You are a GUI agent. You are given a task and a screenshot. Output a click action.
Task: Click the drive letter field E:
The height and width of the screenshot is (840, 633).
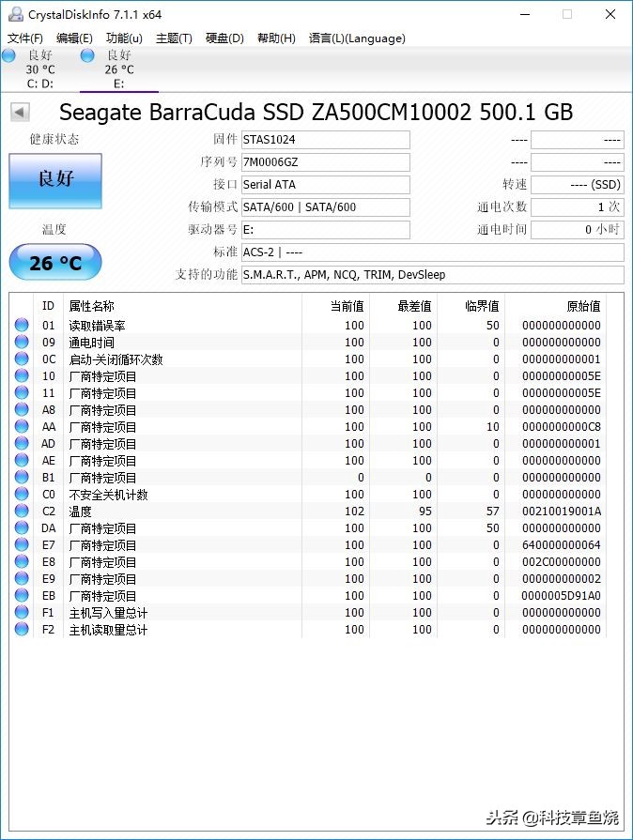[x=325, y=230]
